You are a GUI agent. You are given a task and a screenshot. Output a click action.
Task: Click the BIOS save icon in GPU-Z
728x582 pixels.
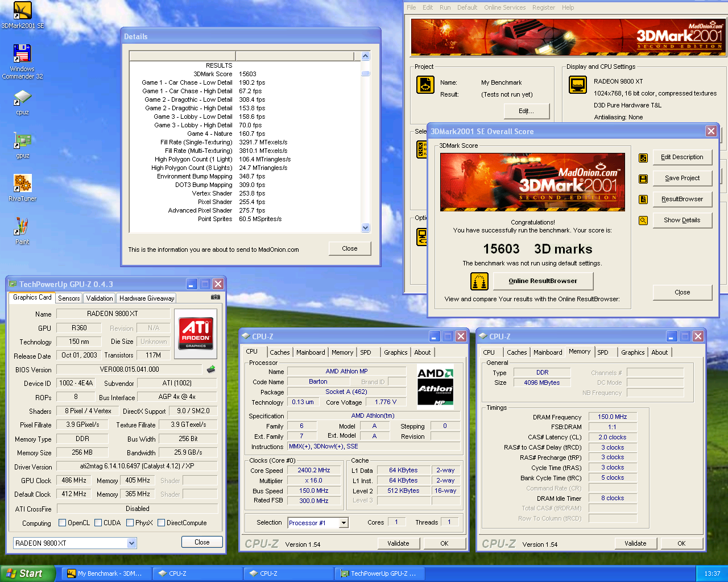211,369
